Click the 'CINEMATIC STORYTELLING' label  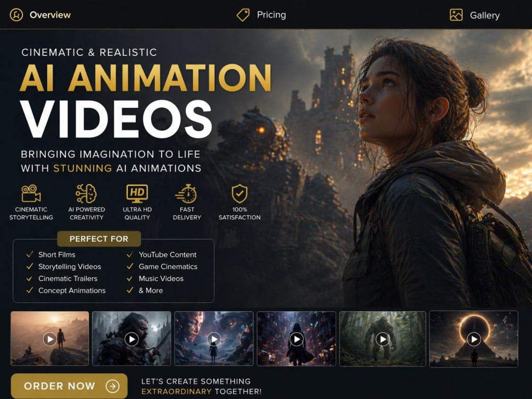pyautogui.click(x=31, y=213)
